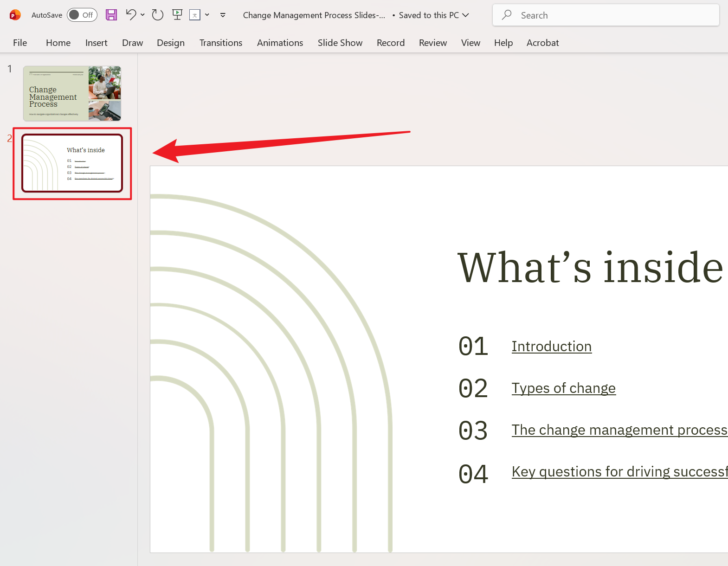Redo the last action
Screen dimensions: 728x566
pyautogui.click(x=158, y=15)
